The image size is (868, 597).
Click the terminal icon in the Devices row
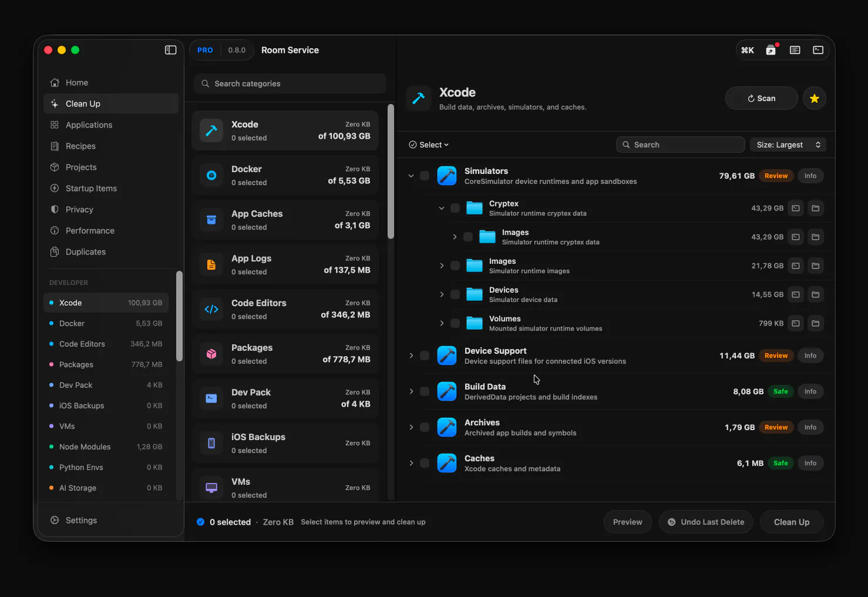796,294
